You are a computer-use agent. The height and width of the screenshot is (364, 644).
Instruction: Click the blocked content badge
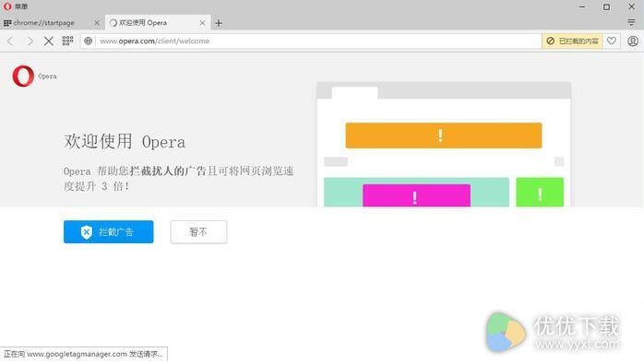click(x=572, y=41)
